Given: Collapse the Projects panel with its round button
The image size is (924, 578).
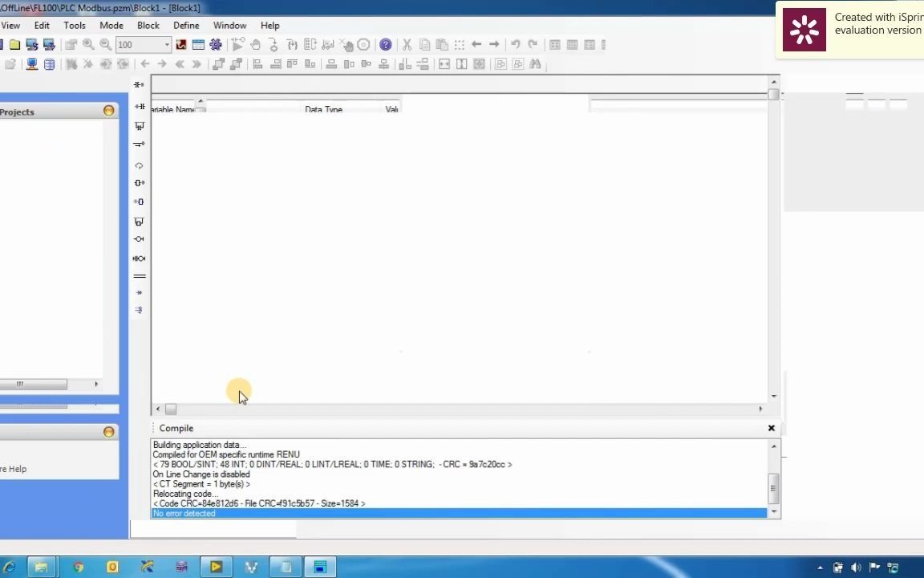Looking at the screenshot, I should 108,112.
